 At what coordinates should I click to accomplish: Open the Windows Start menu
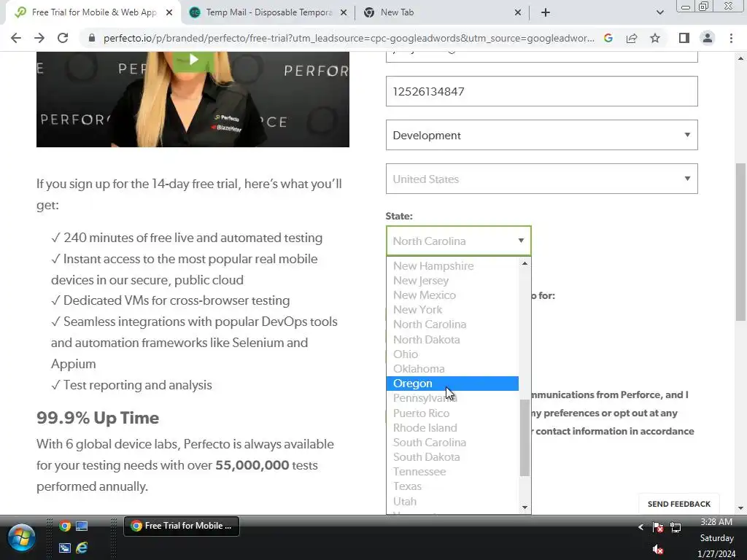tap(21, 537)
